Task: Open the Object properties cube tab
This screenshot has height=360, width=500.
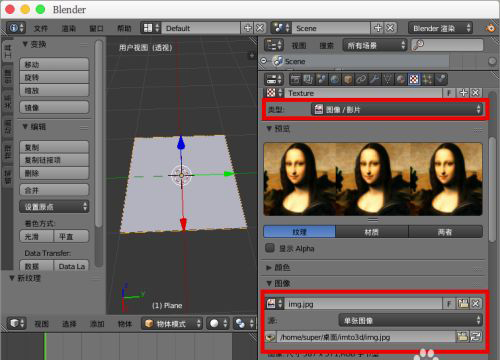Action: [348, 79]
